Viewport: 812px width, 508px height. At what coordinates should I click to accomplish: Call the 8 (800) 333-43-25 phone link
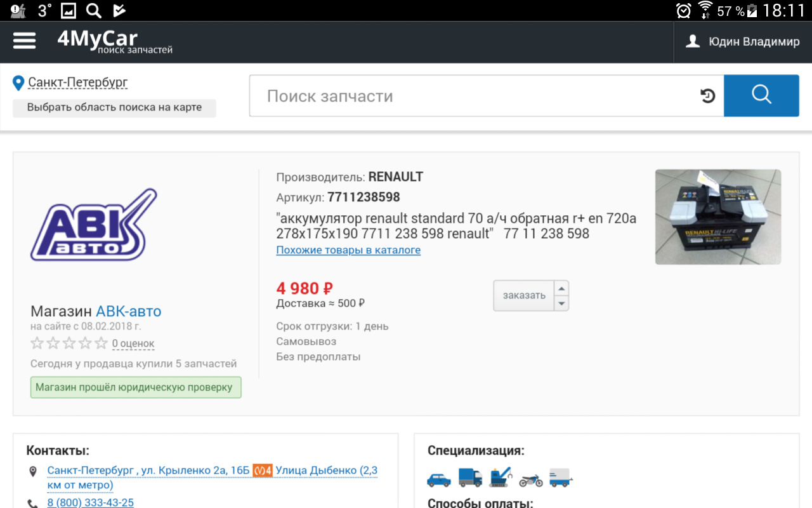(x=90, y=503)
